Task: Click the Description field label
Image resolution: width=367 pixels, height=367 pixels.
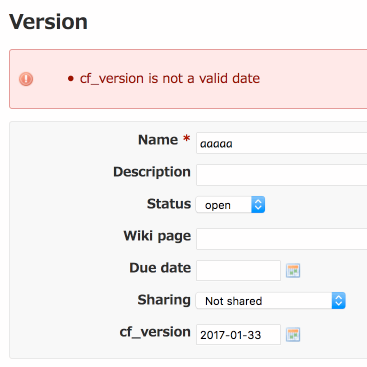Action: pos(152,172)
